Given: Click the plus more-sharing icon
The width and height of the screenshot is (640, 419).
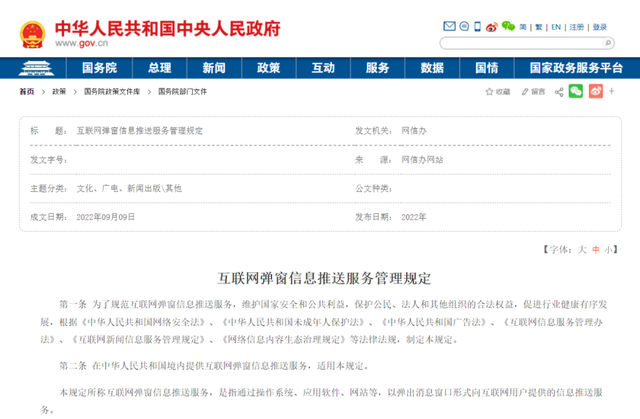Looking at the screenshot, I should pos(611,91).
